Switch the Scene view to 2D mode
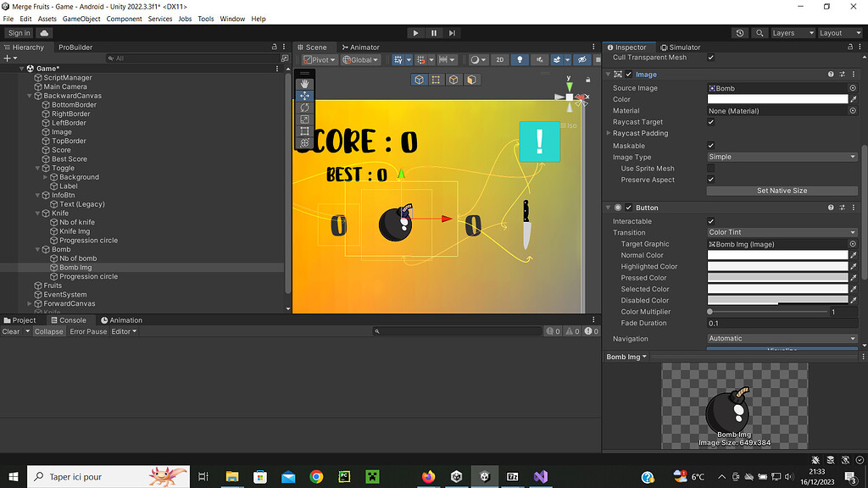This screenshot has height=488, width=868. pyautogui.click(x=501, y=59)
